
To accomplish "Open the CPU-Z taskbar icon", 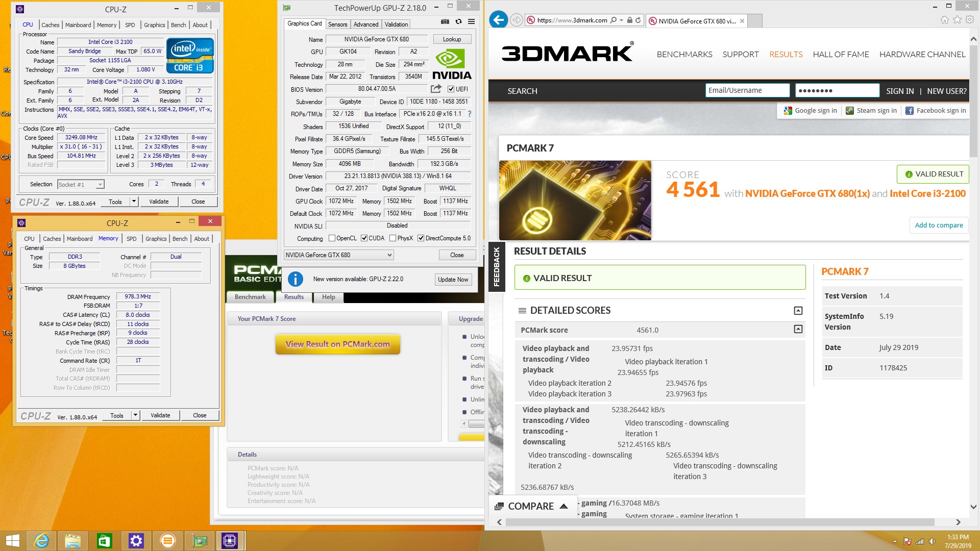I will pos(230,540).
